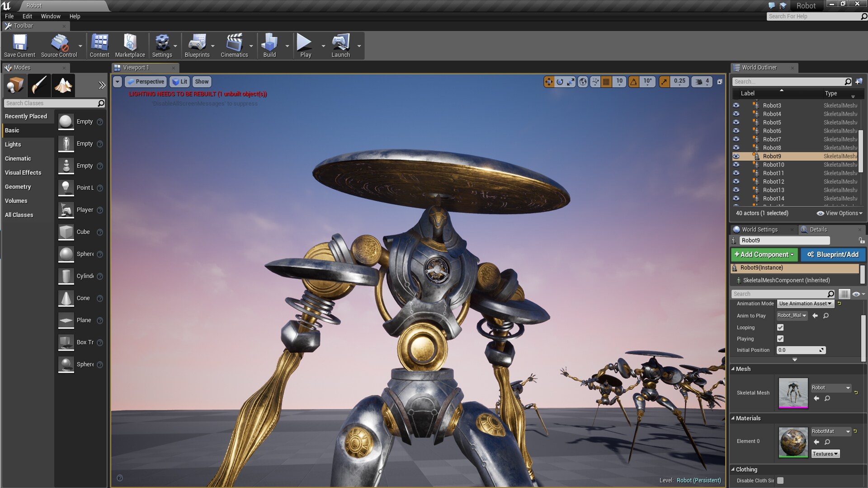Click the Marketplace icon in the toolbar
Image resolution: width=868 pixels, height=488 pixels.
point(130,45)
